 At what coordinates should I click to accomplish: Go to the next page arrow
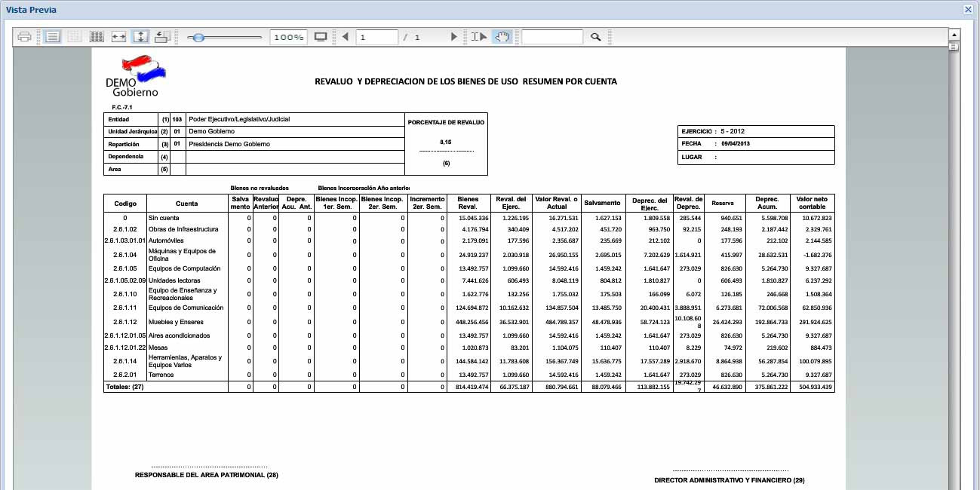(x=453, y=37)
